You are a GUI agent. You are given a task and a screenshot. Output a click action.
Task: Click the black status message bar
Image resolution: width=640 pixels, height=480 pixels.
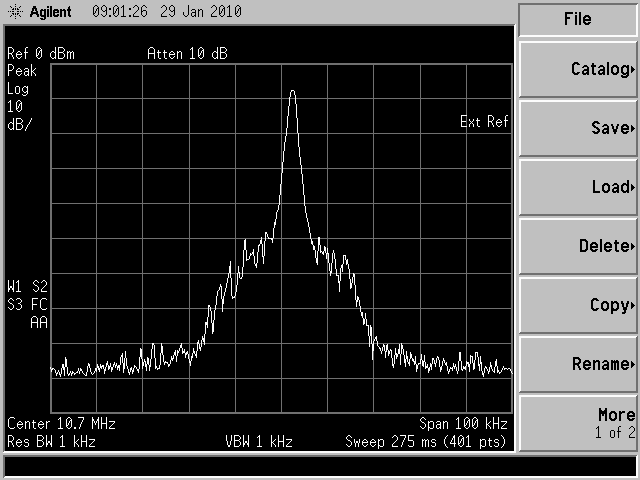pyautogui.click(x=320, y=467)
